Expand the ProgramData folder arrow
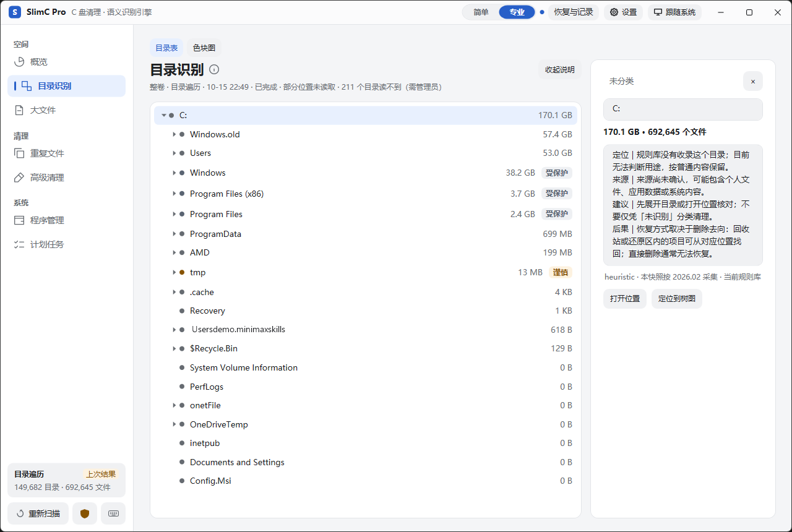 [x=174, y=234]
